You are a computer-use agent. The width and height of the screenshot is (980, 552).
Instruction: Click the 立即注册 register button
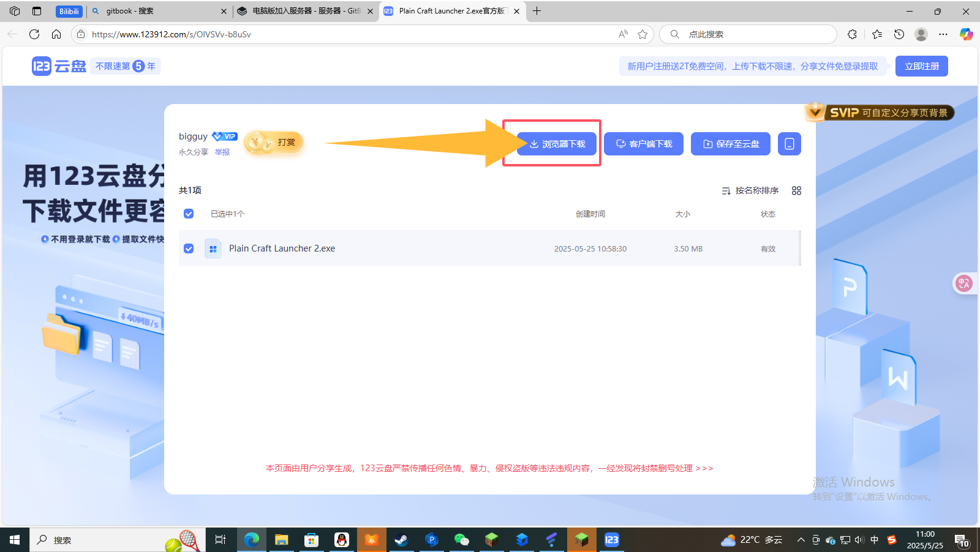tap(922, 66)
